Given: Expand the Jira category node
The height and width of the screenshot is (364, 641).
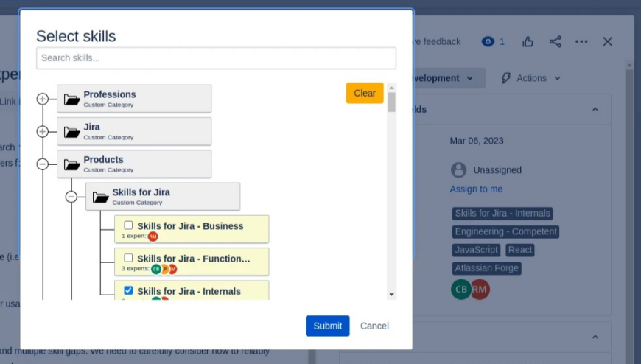Looking at the screenshot, I should (43, 132).
